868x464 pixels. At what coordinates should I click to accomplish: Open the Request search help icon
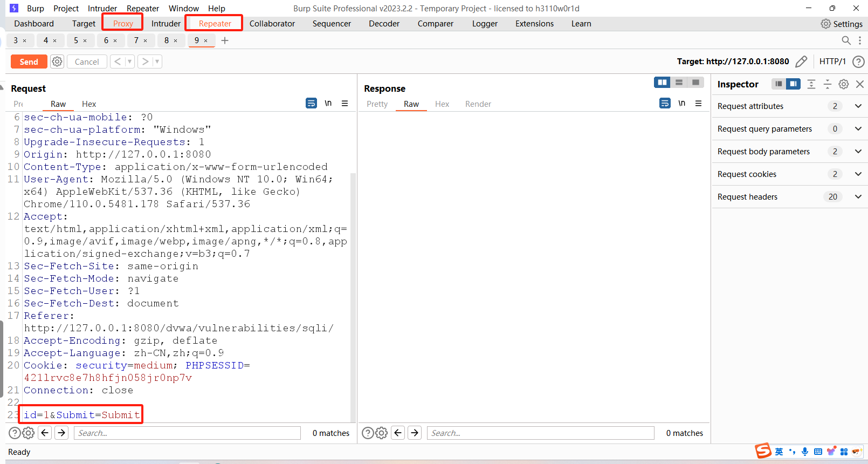(x=15, y=433)
